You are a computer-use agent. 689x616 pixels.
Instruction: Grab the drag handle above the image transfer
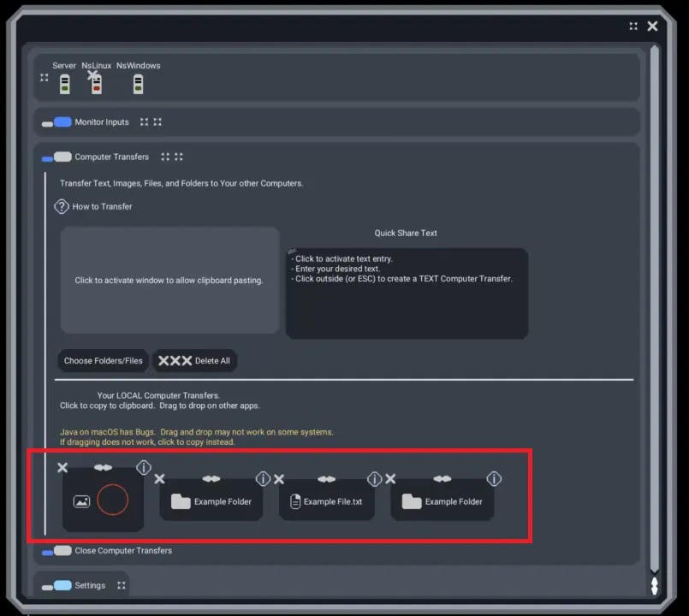click(x=103, y=467)
